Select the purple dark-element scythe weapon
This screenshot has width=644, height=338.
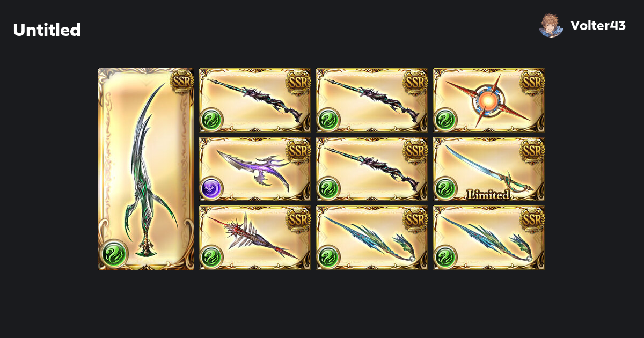pos(255,169)
